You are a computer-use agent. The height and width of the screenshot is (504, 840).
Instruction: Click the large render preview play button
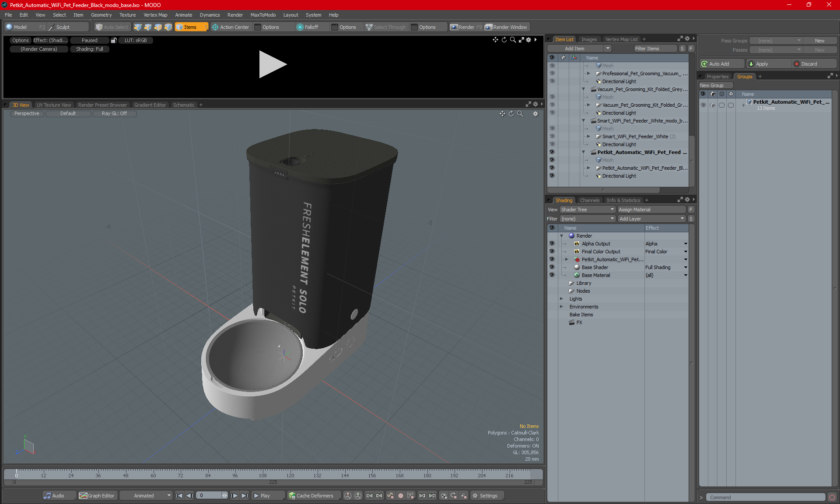273,64
